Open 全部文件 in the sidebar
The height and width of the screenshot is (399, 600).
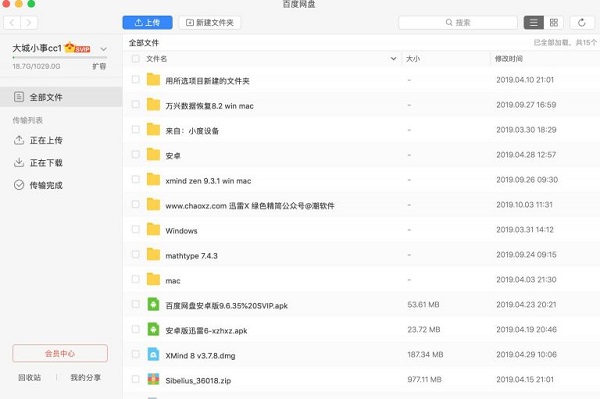61,97
